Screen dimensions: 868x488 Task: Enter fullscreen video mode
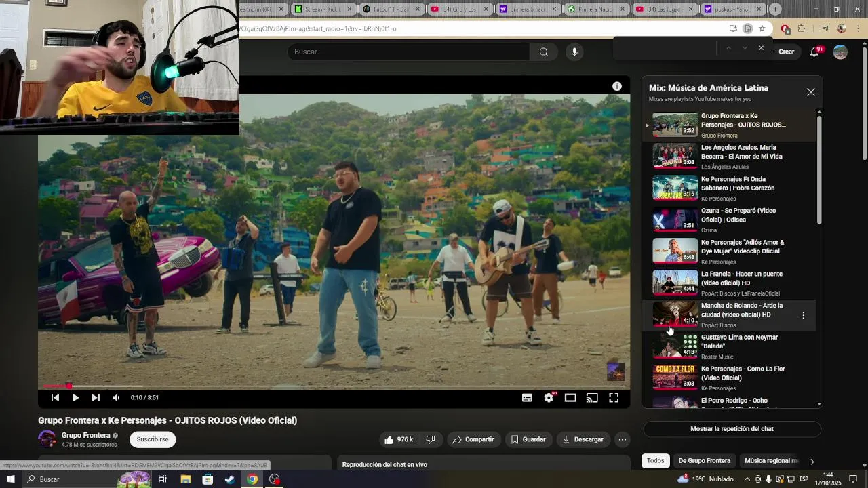click(614, 398)
